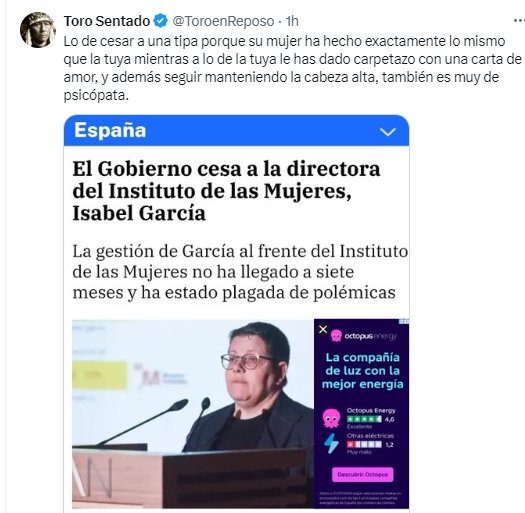Click the red 1,2 star rating
The width and height of the screenshot is (525, 513).
(370, 444)
